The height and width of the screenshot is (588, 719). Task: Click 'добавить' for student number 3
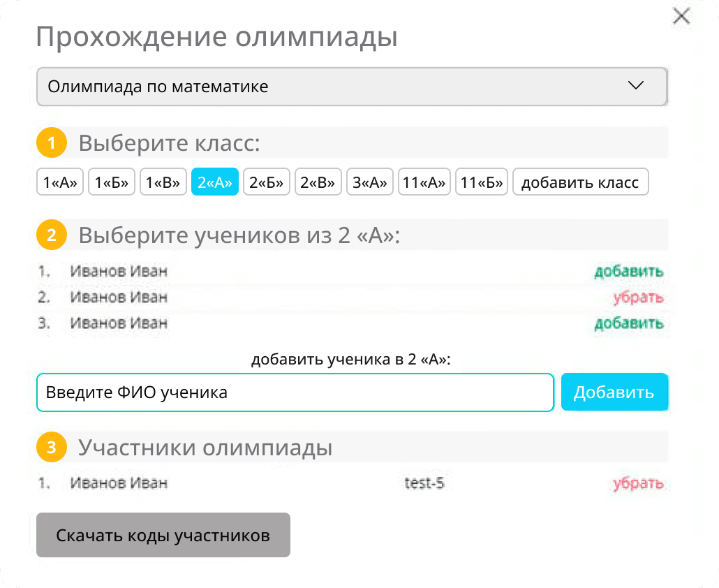[x=629, y=323]
